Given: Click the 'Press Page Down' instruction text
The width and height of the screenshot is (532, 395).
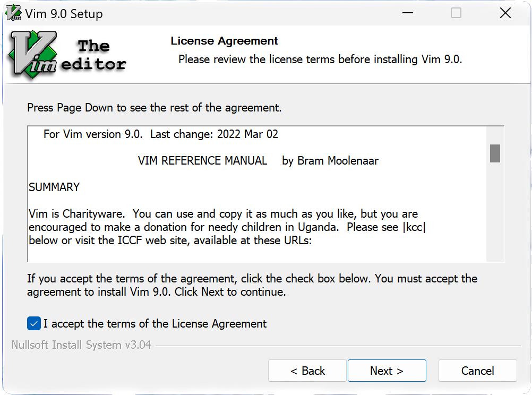Looking at the screenshot, I should [x=154, y=107].
